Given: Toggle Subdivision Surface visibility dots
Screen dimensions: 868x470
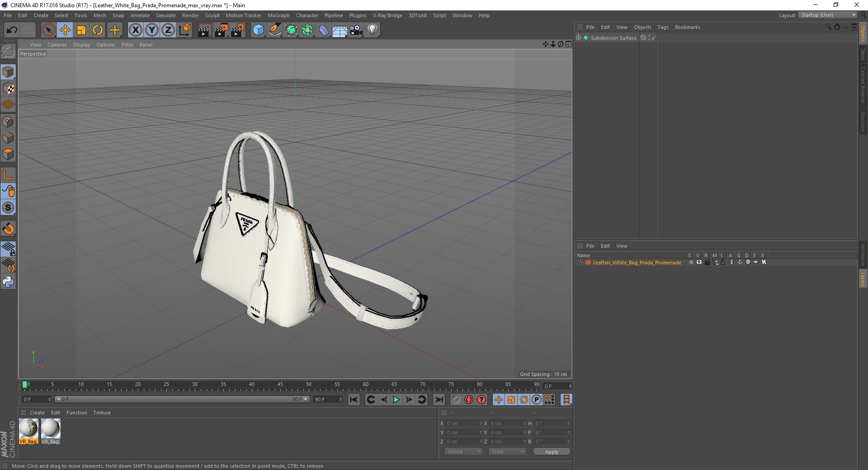Looking at the screenshot, I should 649,38.
